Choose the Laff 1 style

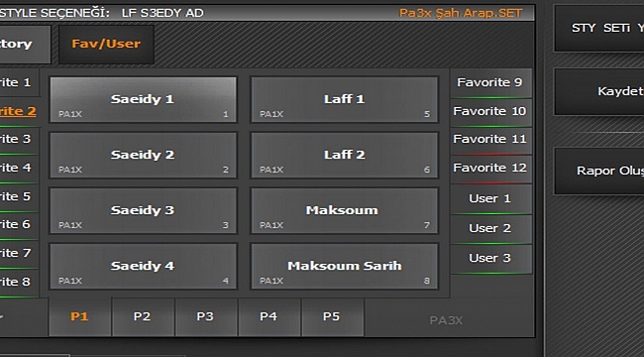344,99
